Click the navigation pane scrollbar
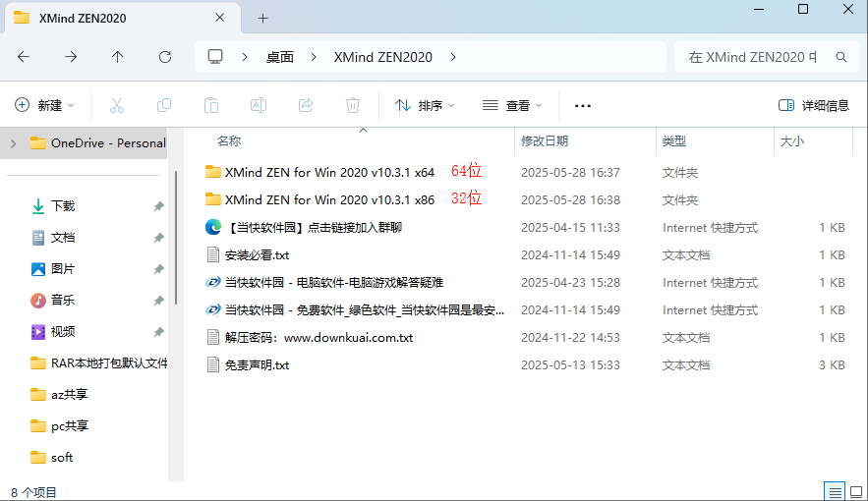This screenshot has width=868, height=501. pos(176,238)
